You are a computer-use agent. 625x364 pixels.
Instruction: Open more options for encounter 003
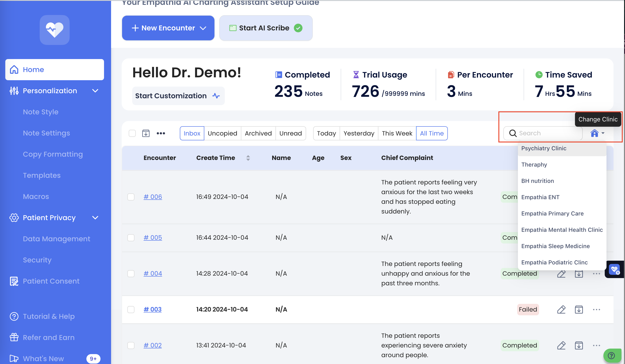point(596,309)
